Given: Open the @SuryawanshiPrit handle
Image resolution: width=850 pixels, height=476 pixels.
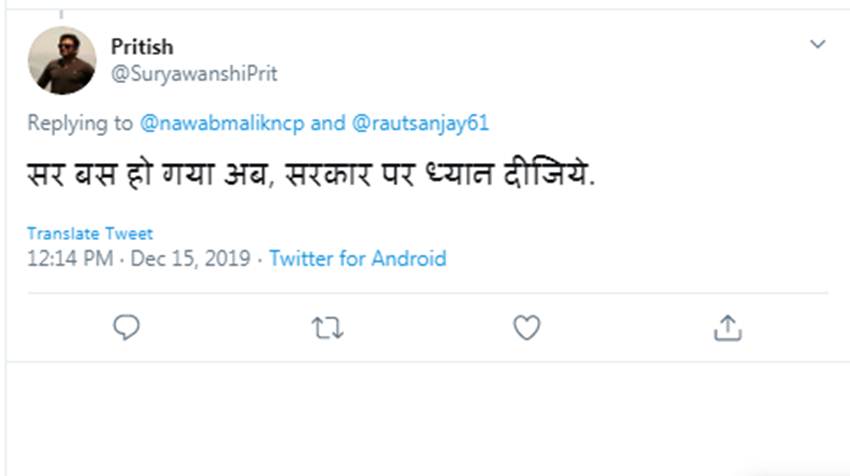Looking at the screenshot, I should 194,74.
